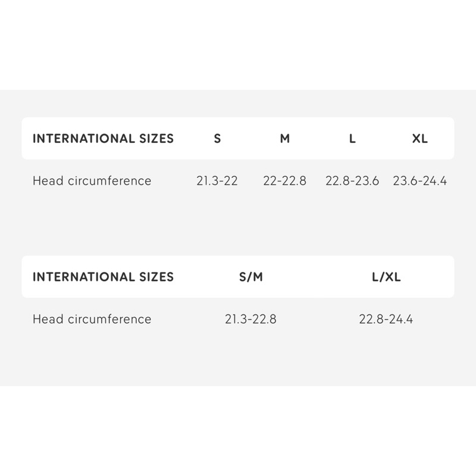The width and height of the screenshot is (476, 476).
Task: Click the bottom Head circumference label
Action: pos(92,319)
